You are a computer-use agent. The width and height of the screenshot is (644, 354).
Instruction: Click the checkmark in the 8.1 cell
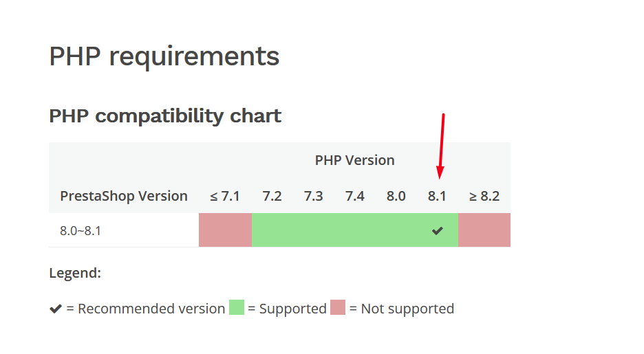point(438,230)
